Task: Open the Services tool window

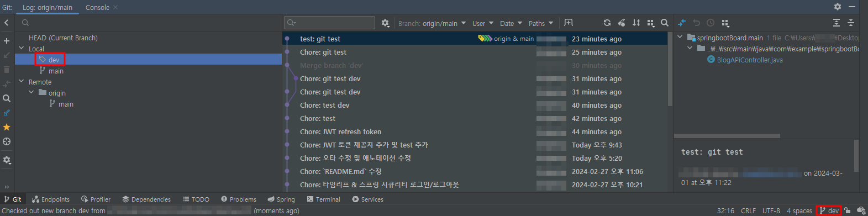Action: coord(367,199)
